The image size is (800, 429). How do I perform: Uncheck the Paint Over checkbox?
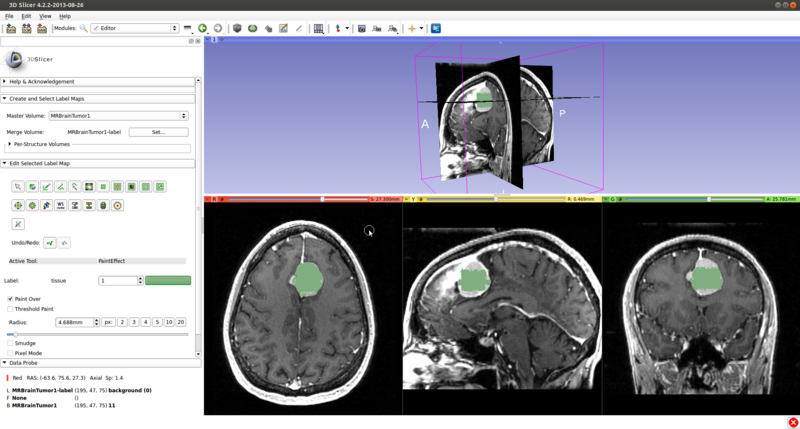[x=11, y=299]
